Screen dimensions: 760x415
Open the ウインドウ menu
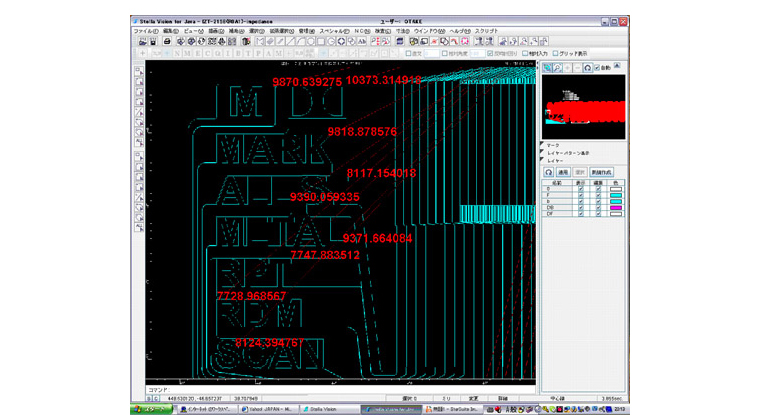[429, 31]
